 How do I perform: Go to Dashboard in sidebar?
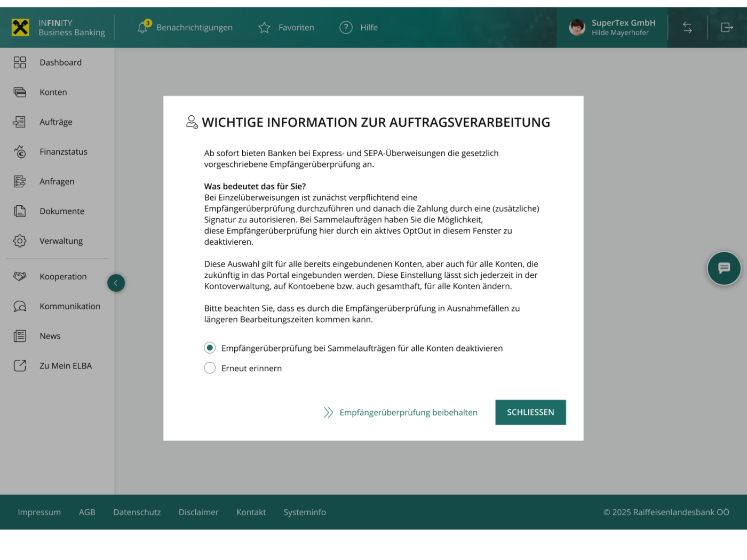60,62
